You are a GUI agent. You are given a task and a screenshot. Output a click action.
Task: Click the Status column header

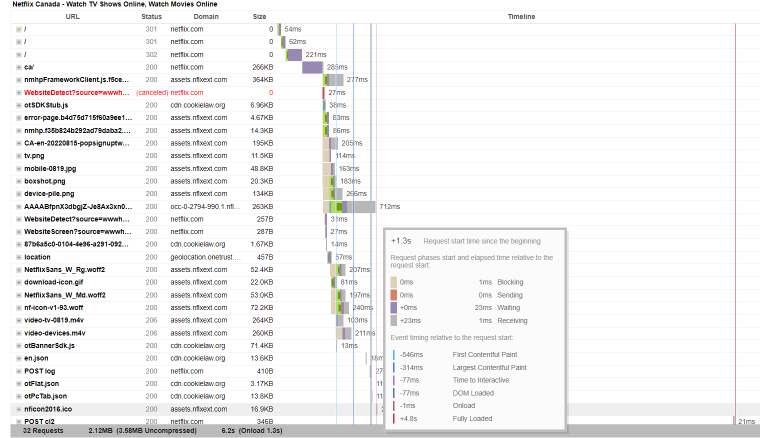pyautogui.click(x=151, y=16)
